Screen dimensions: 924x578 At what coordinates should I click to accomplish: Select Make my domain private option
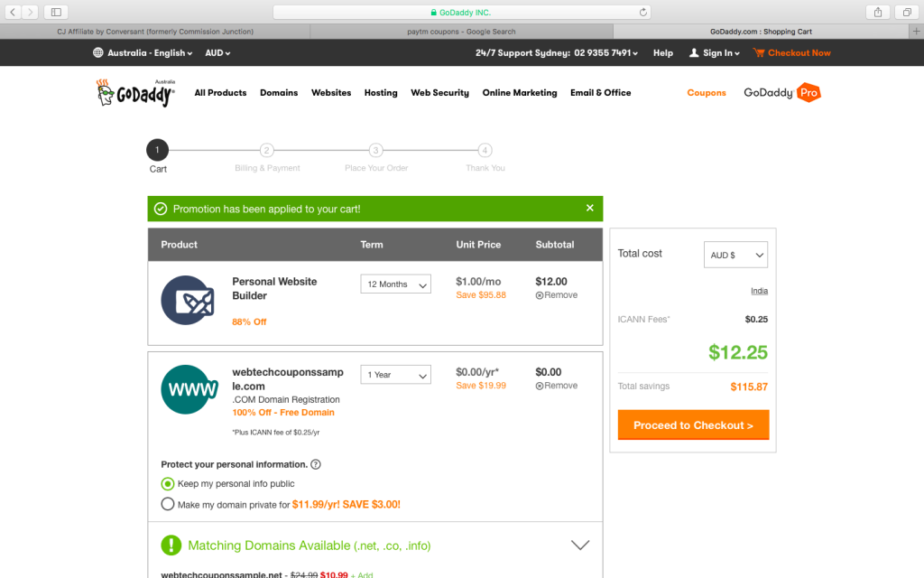point(168,505)
